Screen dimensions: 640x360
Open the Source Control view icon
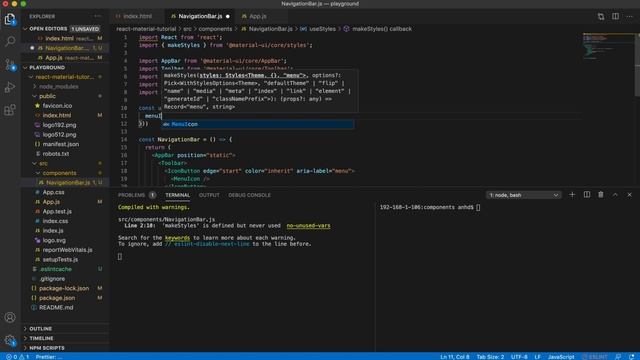pos(10,64)
